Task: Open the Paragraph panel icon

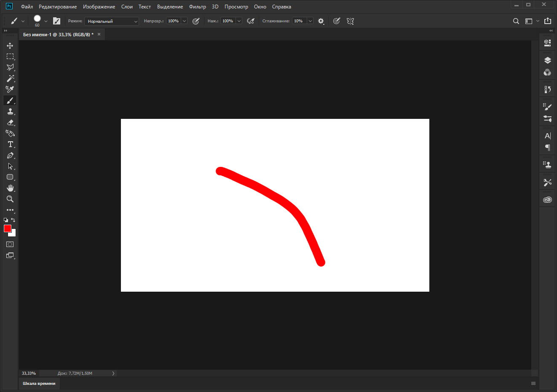Action: tap(548, 148)
